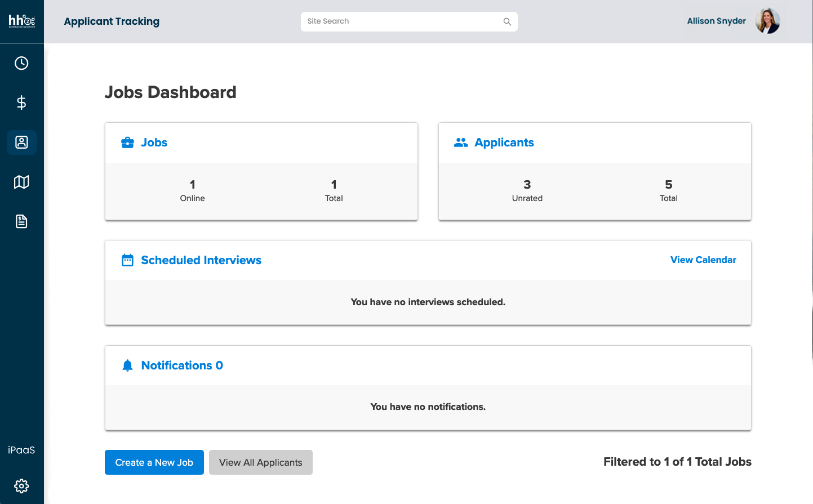The image size is (813, 504).
Task: Click the people icon beside Applicants heading
Action: click(461, 142)
